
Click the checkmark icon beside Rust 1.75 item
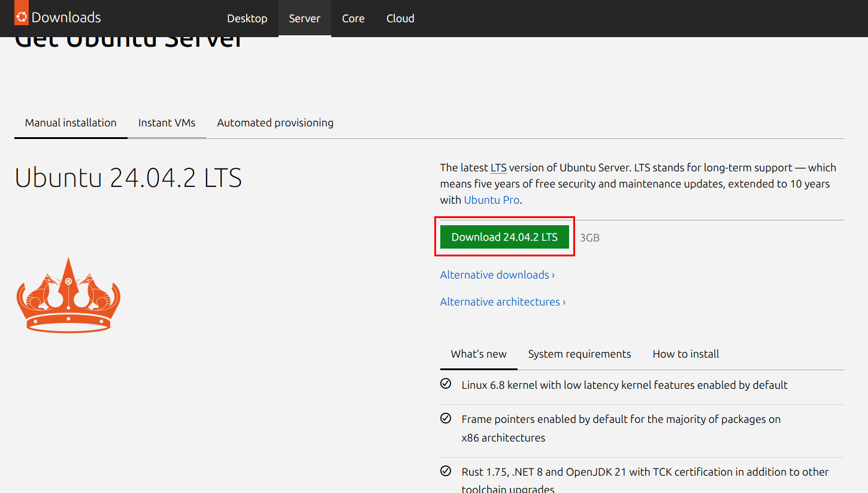click(446, 471)
